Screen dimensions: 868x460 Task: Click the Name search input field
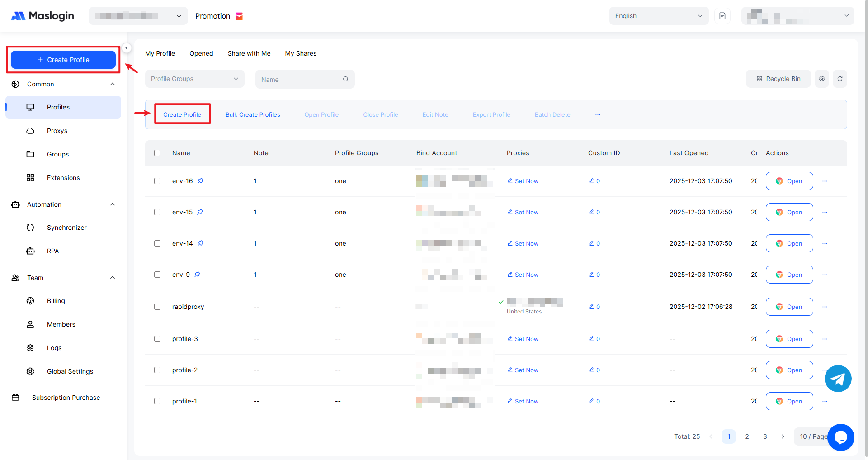[301, 80]
